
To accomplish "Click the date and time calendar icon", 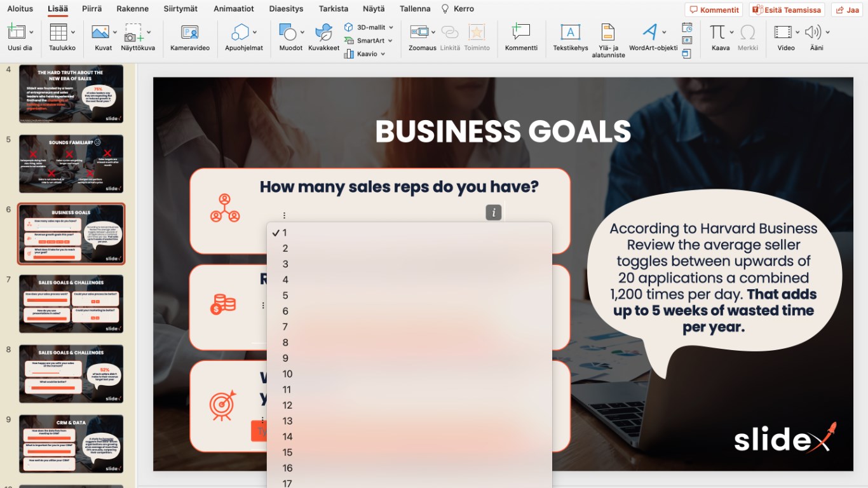I will pyautogui.click(x=687, y=27).
